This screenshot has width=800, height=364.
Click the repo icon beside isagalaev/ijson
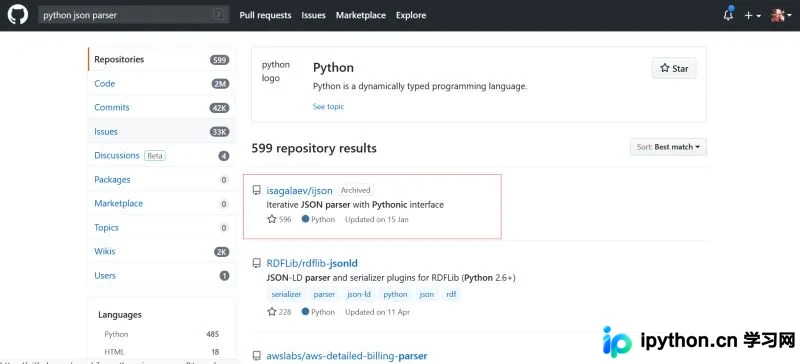(257, 190)
